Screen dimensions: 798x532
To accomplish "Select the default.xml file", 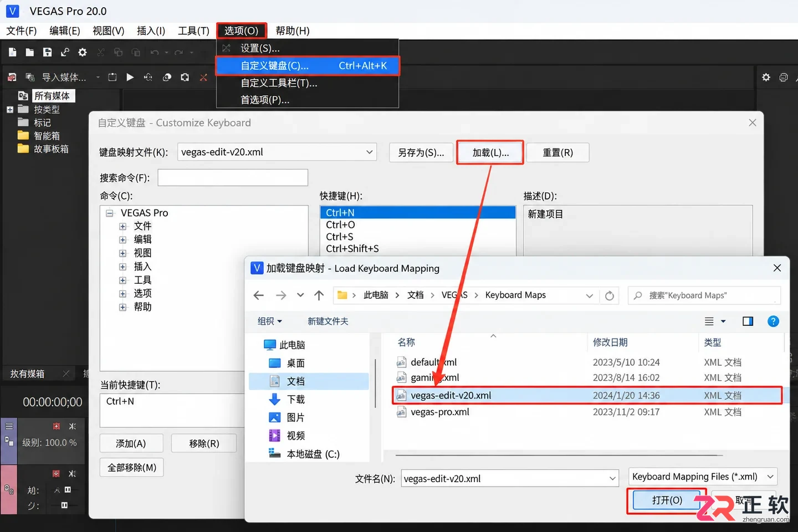I will click(x=434, y=362).
